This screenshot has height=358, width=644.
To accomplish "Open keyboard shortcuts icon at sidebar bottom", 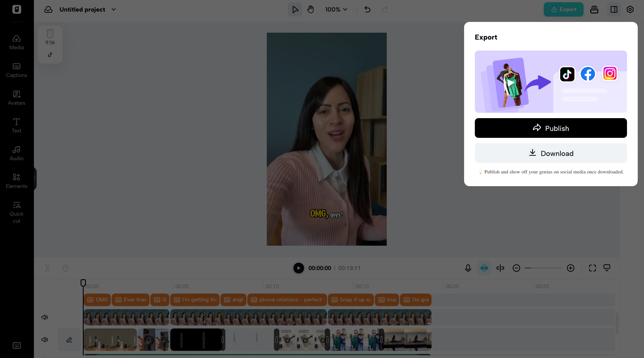I will pyautogui.click(x=17, y=345).
